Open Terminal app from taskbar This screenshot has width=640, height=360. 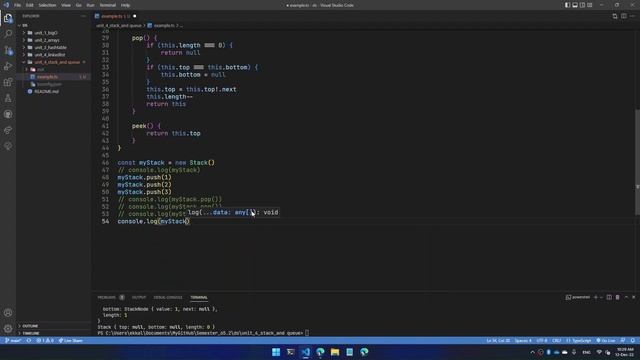pos(291,352)
